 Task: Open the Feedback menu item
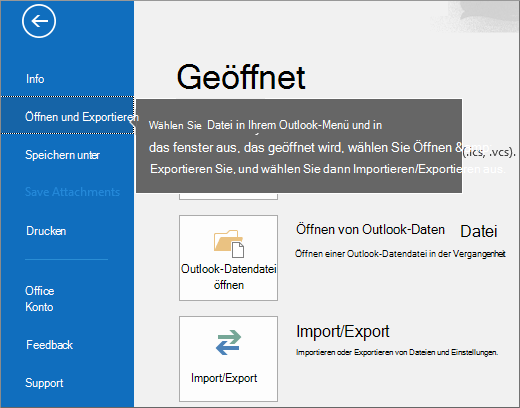(49, 345)
